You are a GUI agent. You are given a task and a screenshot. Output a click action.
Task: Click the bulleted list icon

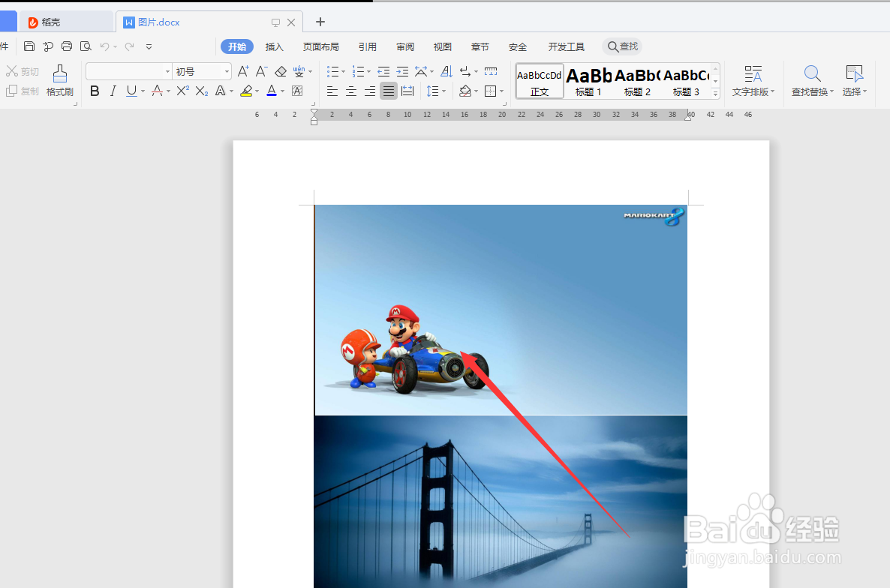(333, 71)
